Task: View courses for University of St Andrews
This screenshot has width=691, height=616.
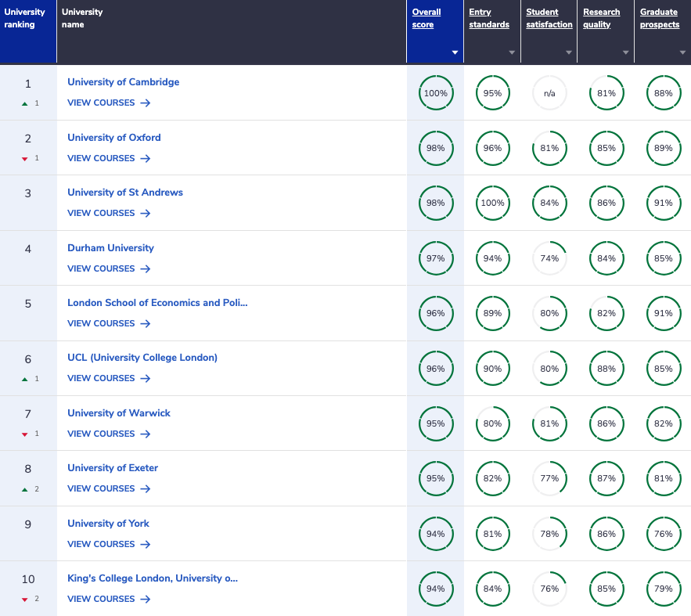Action: 109,213
